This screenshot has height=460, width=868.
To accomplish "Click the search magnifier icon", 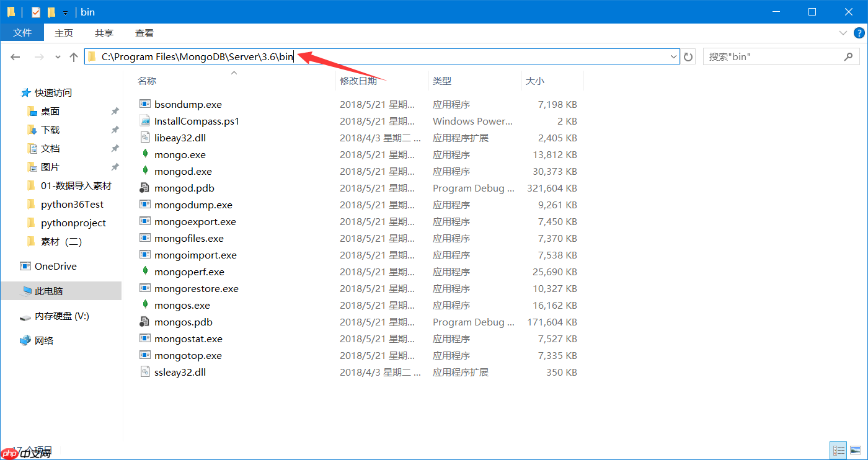I will coord(849,56).
